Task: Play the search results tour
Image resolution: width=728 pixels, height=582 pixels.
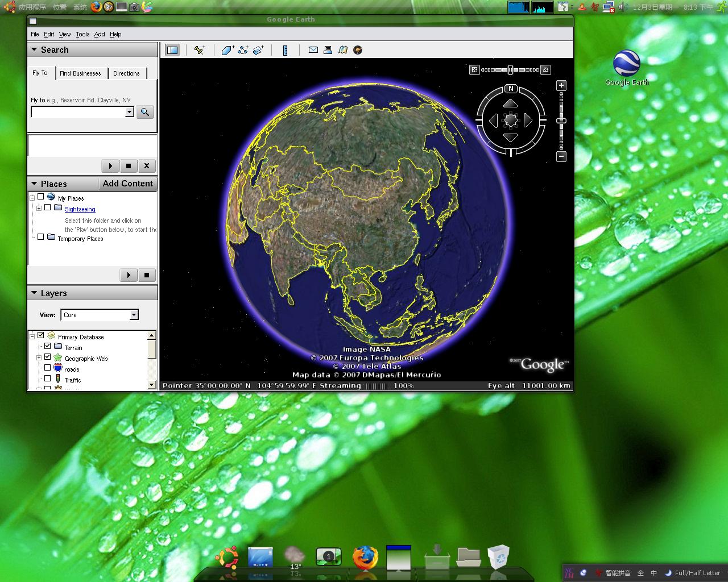Action: (x=110, y=166)
